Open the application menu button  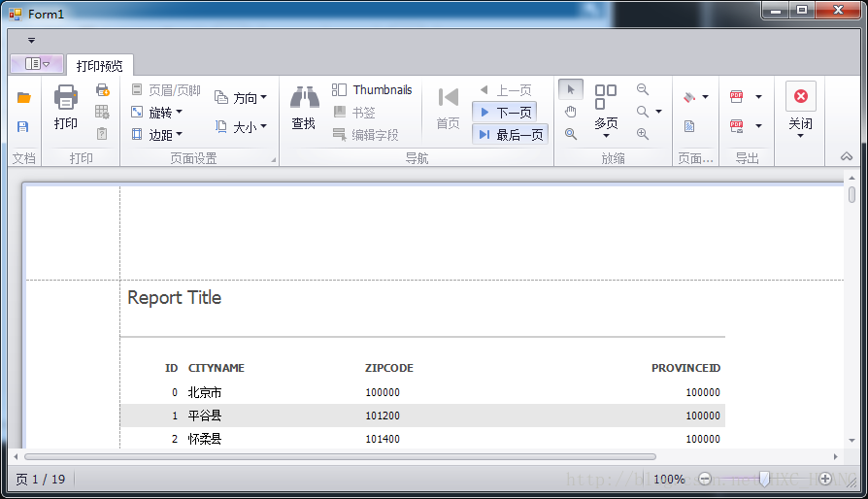click(37, 64)
